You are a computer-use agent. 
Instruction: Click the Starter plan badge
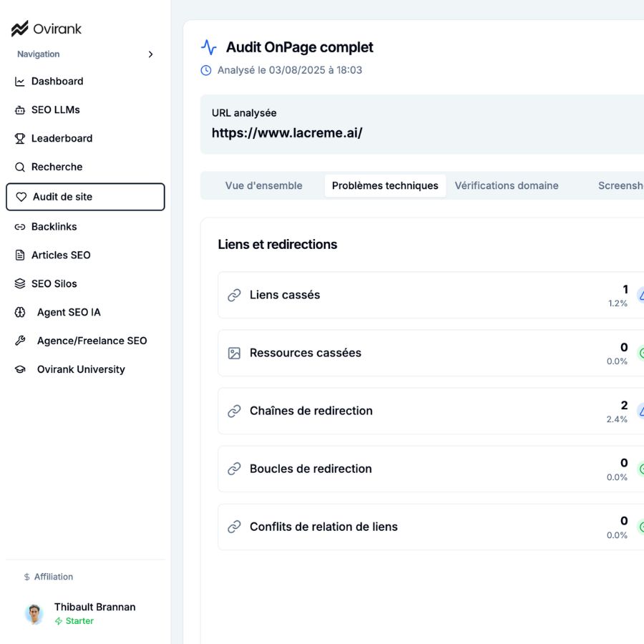click(x=74, y=621)
